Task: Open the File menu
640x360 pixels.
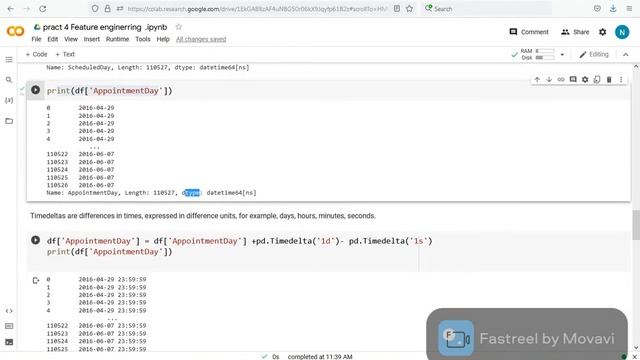Action: click(36, 39)
